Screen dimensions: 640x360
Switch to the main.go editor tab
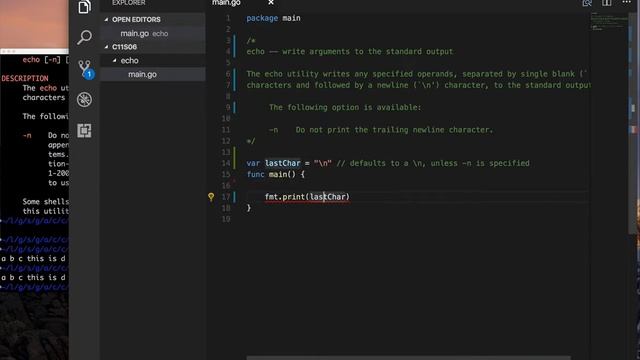227,3
